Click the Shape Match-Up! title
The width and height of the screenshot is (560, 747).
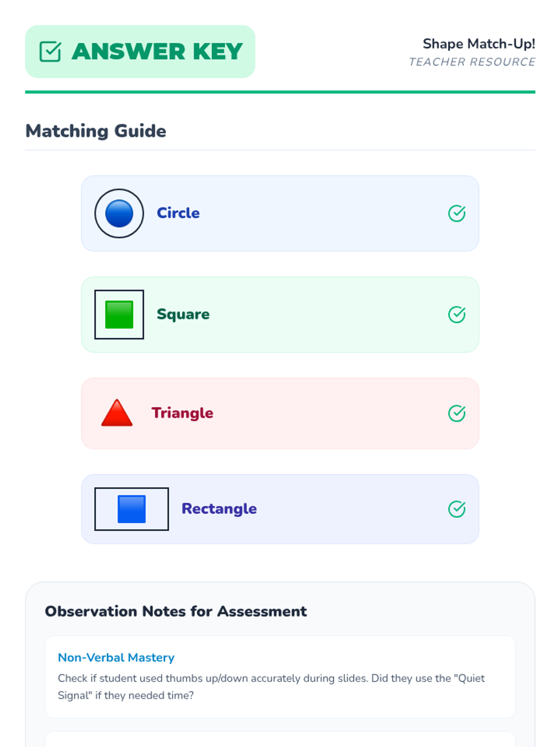pyautogui.click(x=479, y=44)
